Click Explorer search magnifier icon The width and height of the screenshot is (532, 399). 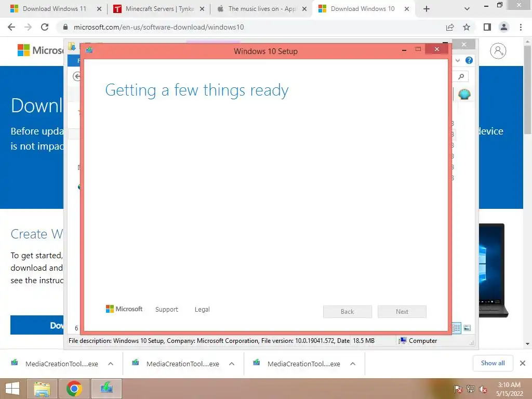point(461,76)
